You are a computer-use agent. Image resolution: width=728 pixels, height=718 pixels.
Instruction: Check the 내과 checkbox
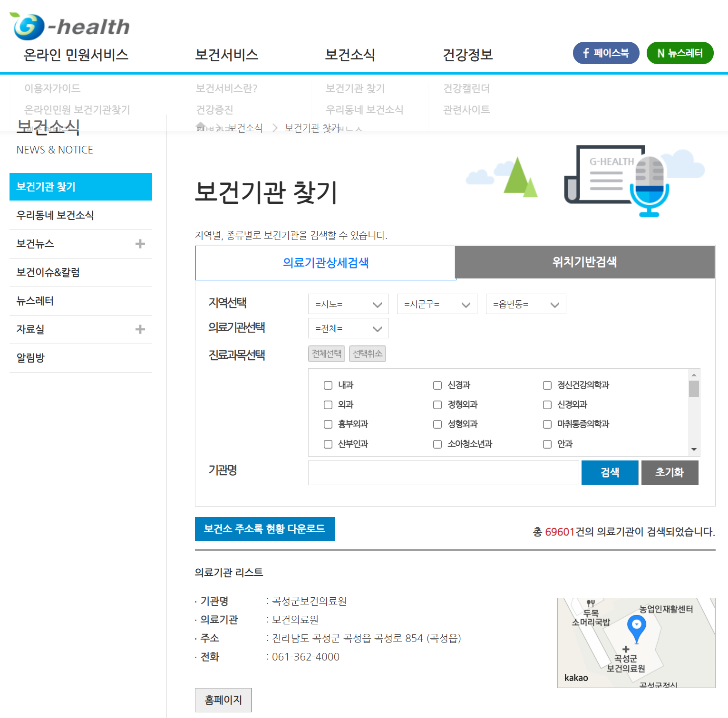coord(328,385)
